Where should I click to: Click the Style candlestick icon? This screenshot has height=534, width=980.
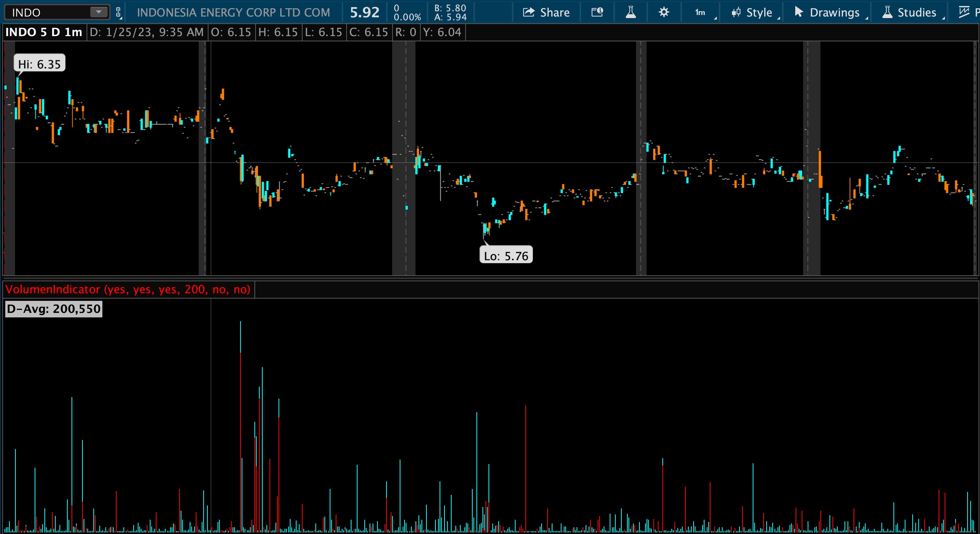736,12
